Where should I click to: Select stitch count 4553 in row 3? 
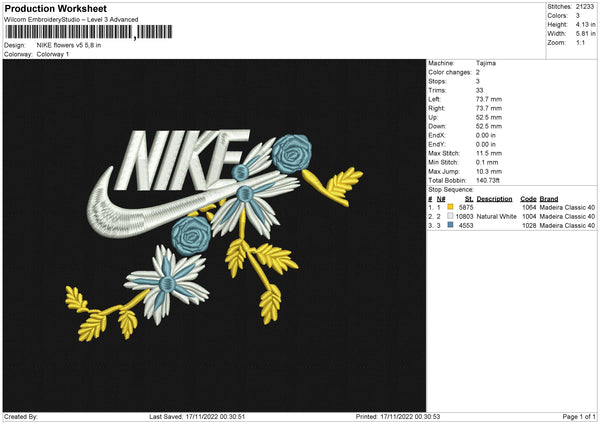click(x=466, y=225)
